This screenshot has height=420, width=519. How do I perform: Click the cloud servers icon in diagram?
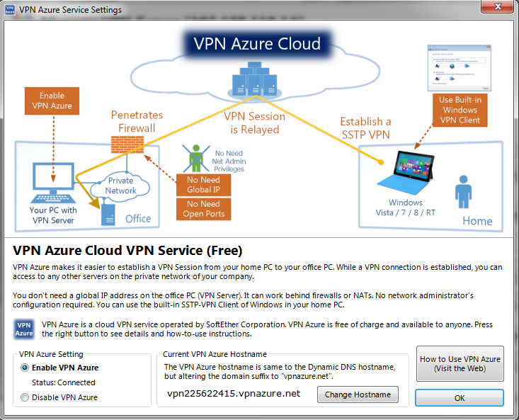coord(254,79)
